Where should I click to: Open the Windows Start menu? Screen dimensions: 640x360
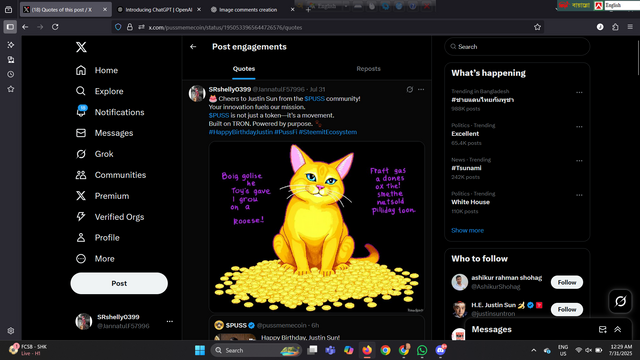(x=200, y=350)
